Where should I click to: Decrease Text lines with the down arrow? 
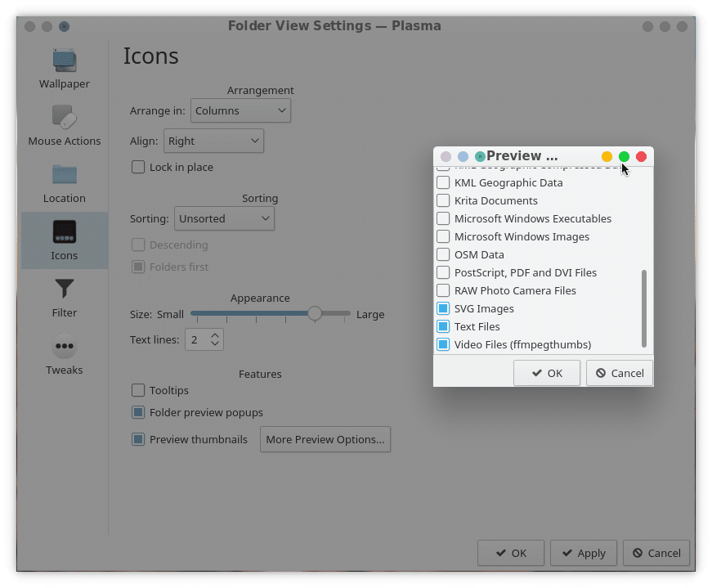point(215,344)
